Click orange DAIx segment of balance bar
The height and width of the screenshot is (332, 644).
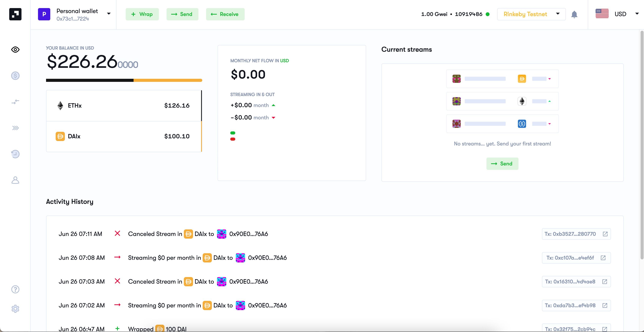(x=168, y=80)
